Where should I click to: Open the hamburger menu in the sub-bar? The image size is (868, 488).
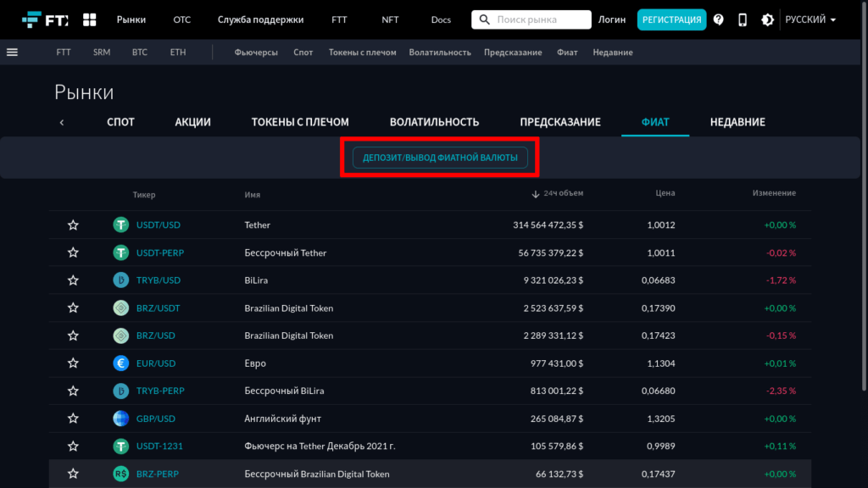[x=12, y=52]
